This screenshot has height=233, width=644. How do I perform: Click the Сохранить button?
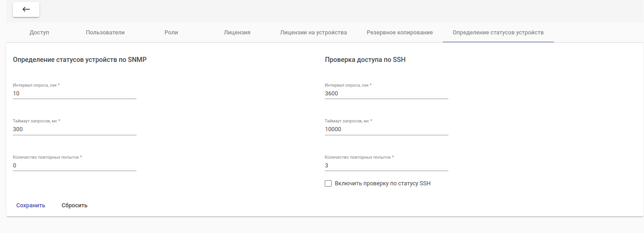[31, 205]
